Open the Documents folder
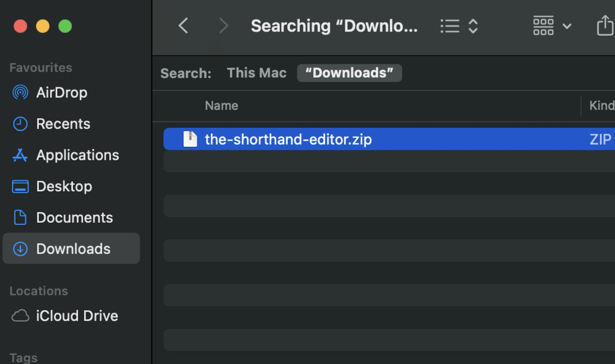Image resolution: width=615 pixels, height=364 pixels. tap(75, 217)
